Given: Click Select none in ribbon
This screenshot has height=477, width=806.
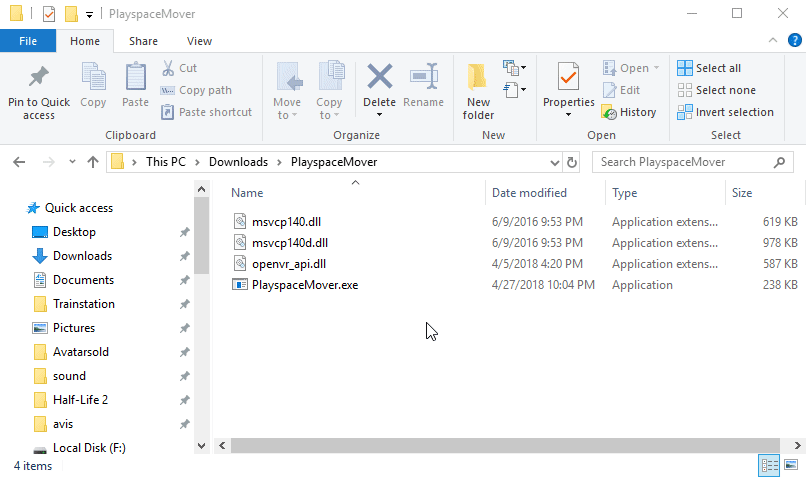Looking at the screenshot, I should (716, 90).
